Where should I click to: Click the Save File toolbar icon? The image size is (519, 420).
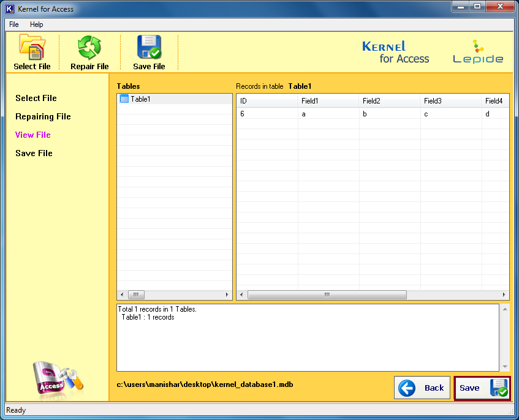click(149, 52)
